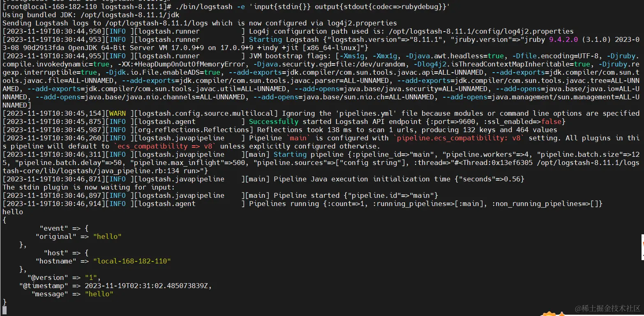Image resolution: width=644 pixels, height=316 pixels.
Task: Click the WARN log level tag
Action: click(118, 113)
